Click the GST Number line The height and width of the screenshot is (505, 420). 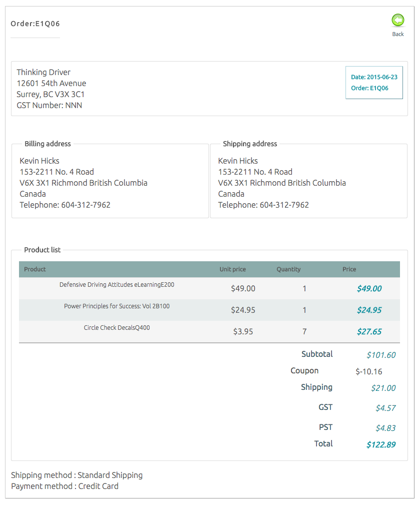point(49,106)
